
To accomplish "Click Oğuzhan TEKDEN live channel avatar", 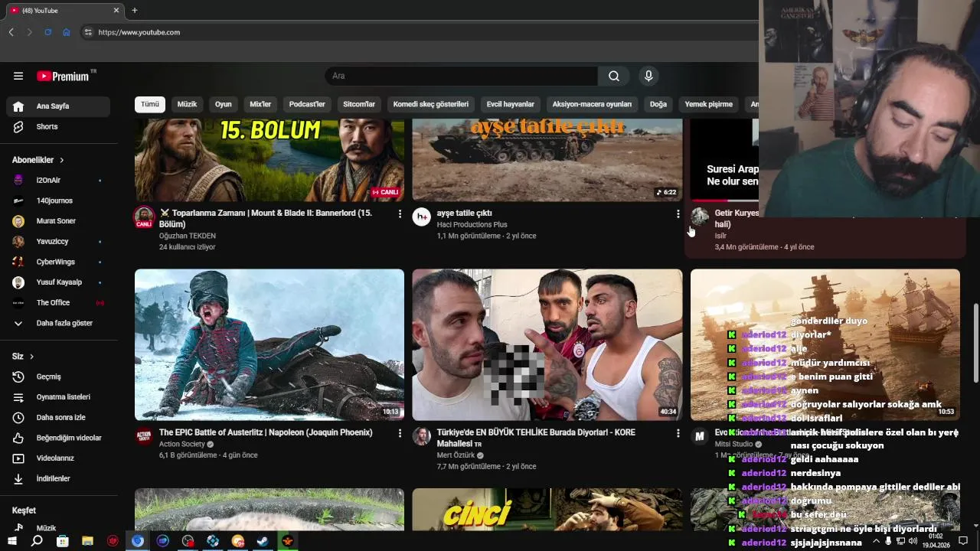I will click(144, 217).
